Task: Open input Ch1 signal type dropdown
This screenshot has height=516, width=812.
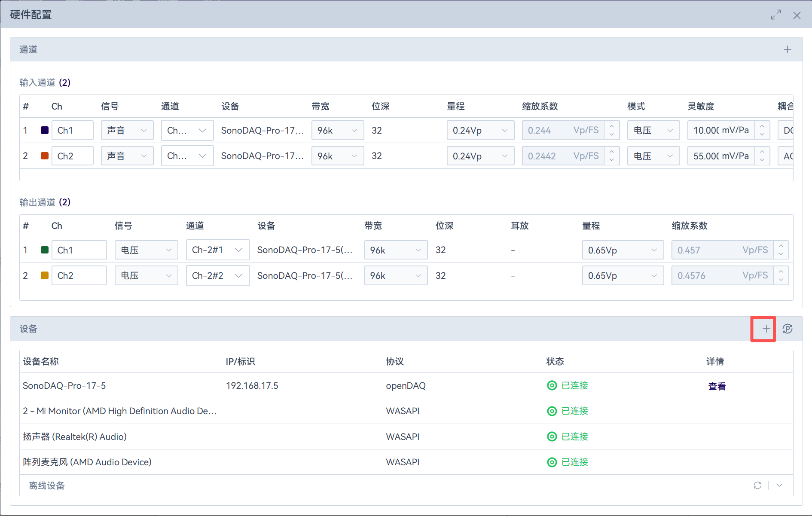Action: tap(127, 130)
